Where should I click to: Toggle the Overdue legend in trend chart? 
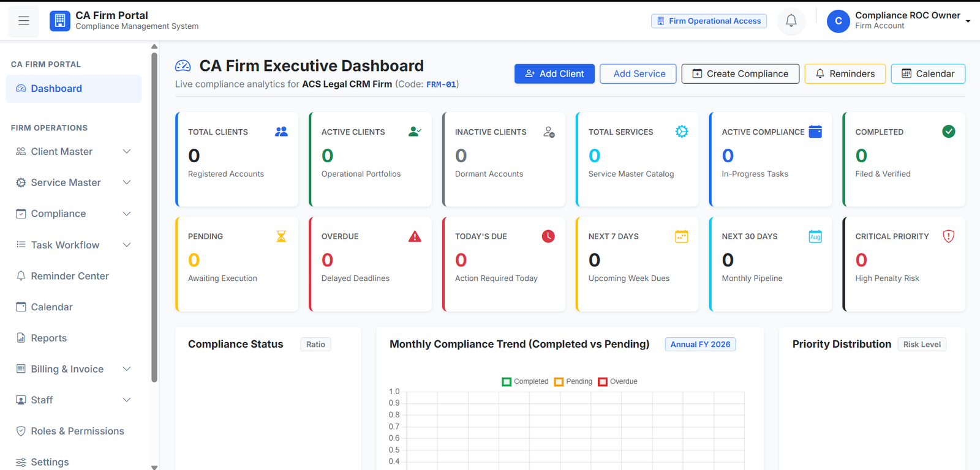pos(617,381)
